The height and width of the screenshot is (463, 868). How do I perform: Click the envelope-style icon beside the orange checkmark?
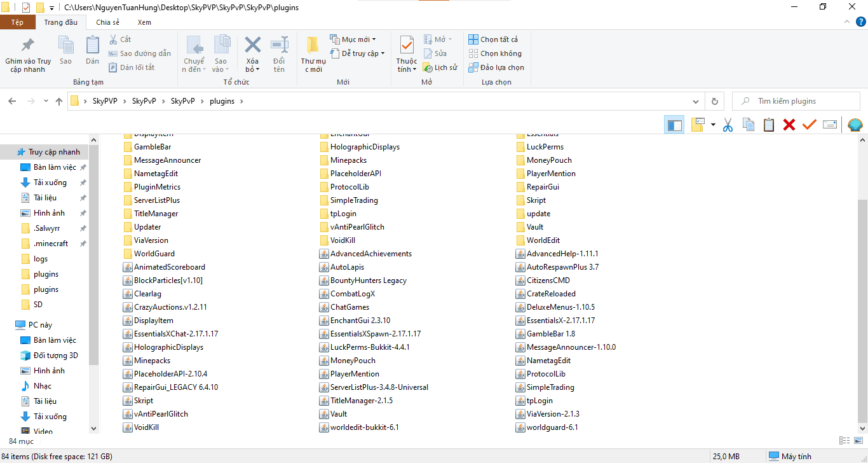[x=829, y=125]
